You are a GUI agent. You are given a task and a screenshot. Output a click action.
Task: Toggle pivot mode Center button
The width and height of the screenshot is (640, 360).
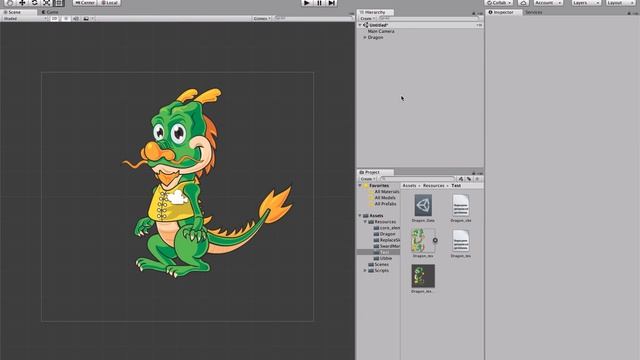pos(85,2)
